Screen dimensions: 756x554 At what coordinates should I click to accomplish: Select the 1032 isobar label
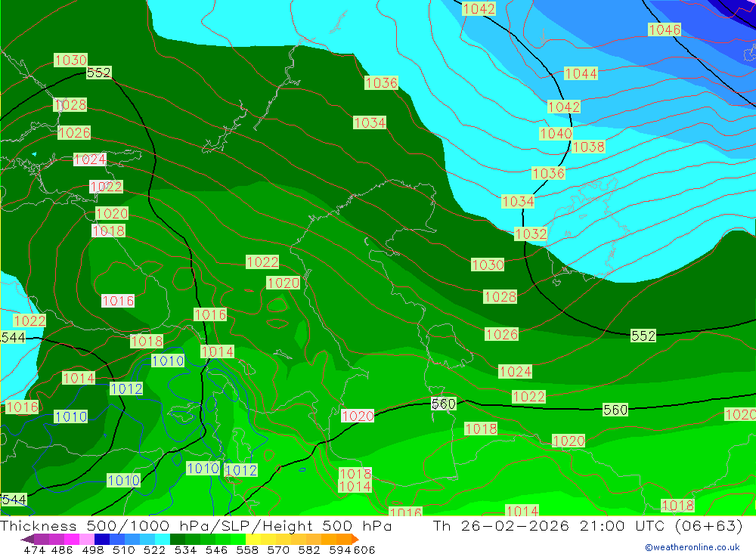point(531,234)
